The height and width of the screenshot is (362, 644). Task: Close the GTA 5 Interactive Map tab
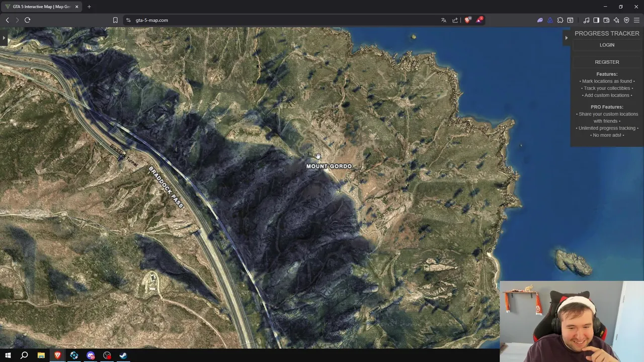click(x=77, y=7)
